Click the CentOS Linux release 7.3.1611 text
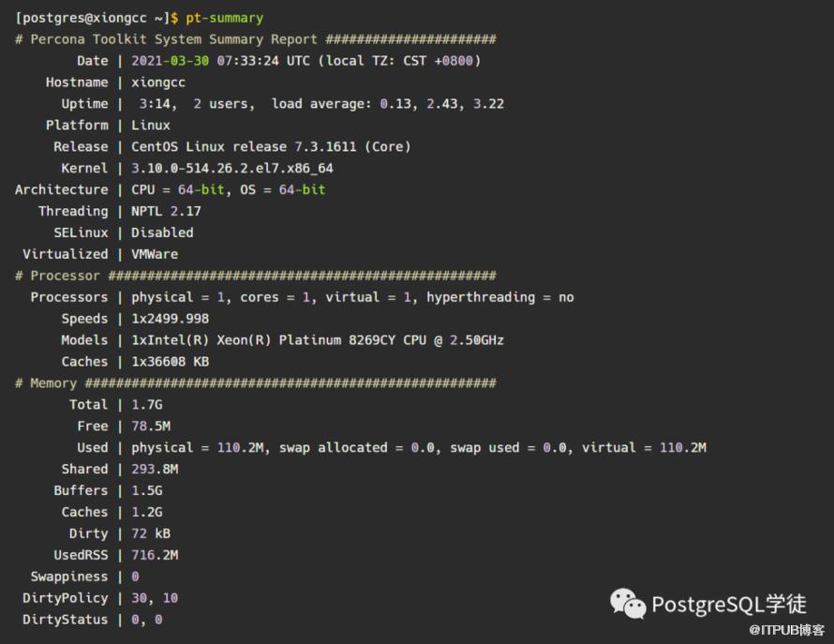Screen dimensions: 834x644 271,147
